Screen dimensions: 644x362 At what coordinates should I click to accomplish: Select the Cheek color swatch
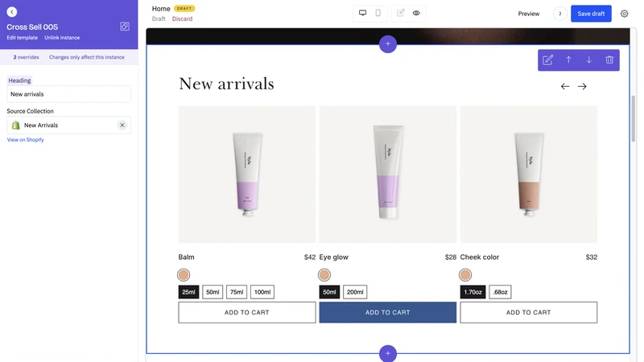[x=465, y=275]
